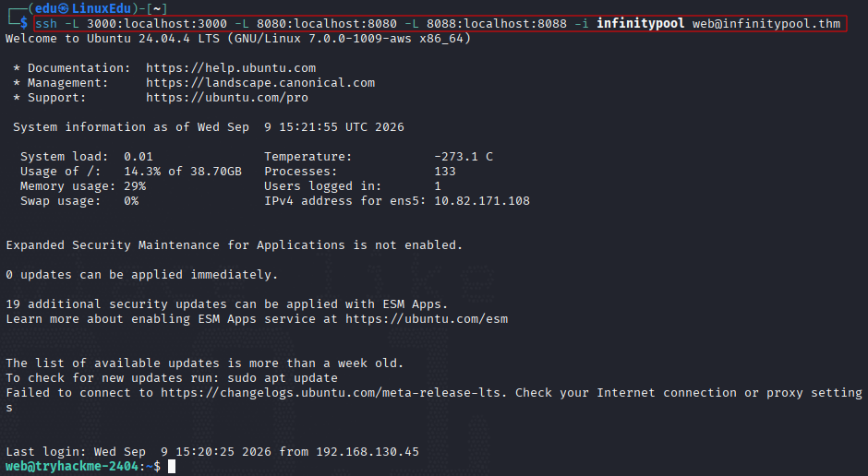
Task: Click the '14.3% of 38.70GB' disk usage value
Action: point(183,172)
